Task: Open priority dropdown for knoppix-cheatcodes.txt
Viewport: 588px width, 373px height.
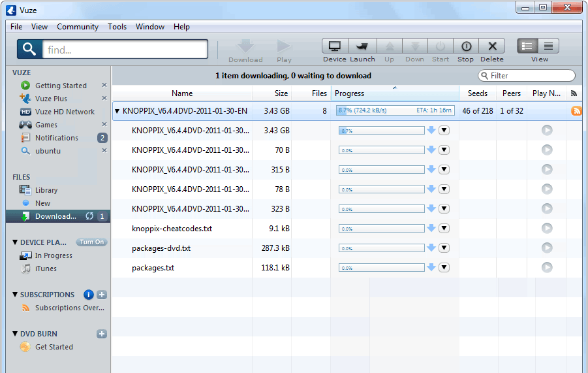Action: pos(444,228)
